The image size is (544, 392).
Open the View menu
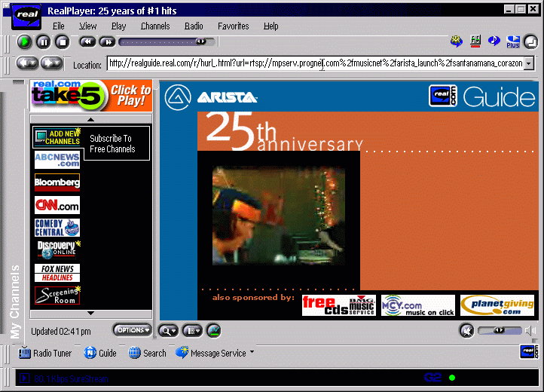pos(87,26)
